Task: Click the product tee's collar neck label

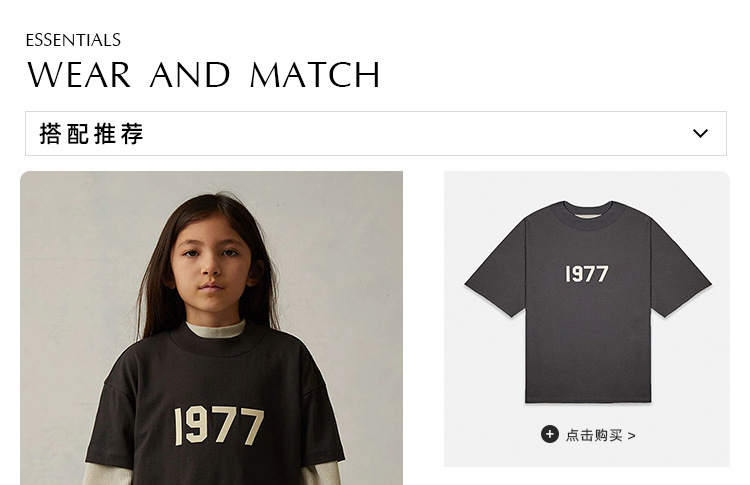Action: tap(587, 207)
